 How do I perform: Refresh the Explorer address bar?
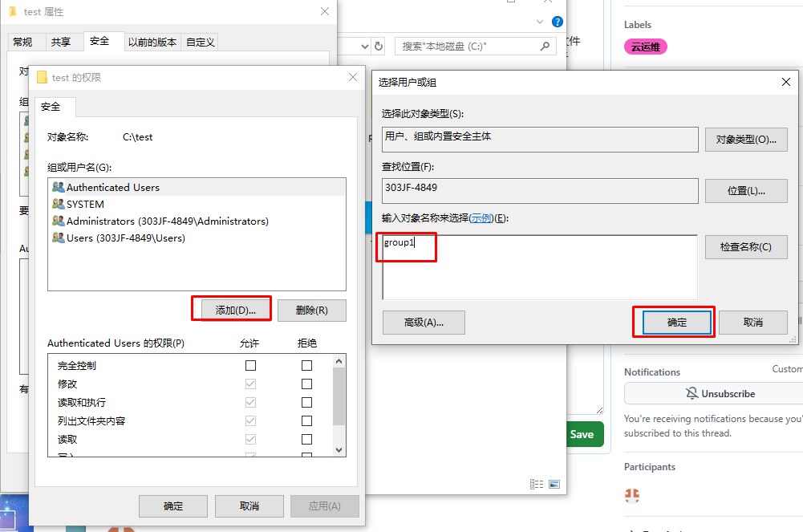click(379, 46)
